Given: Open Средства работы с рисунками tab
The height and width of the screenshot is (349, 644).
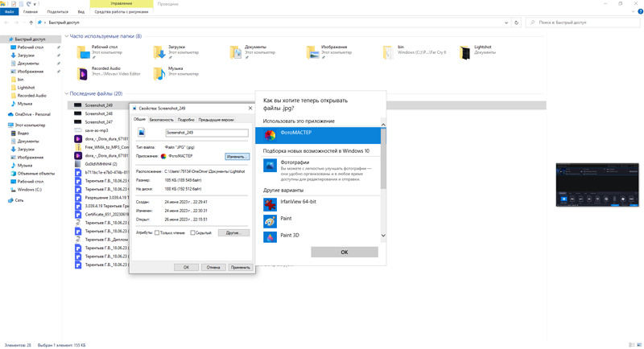Looking at the screenshot, I should click(x=122, y=11).
